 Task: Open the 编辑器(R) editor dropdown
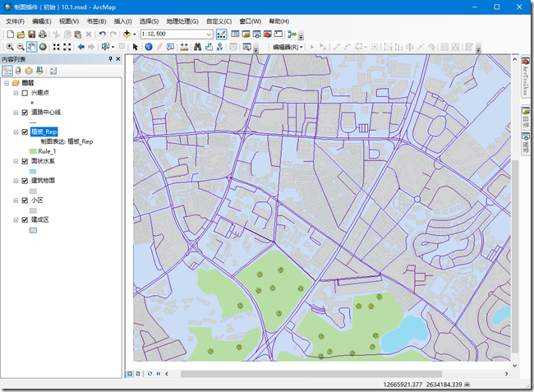288,47
